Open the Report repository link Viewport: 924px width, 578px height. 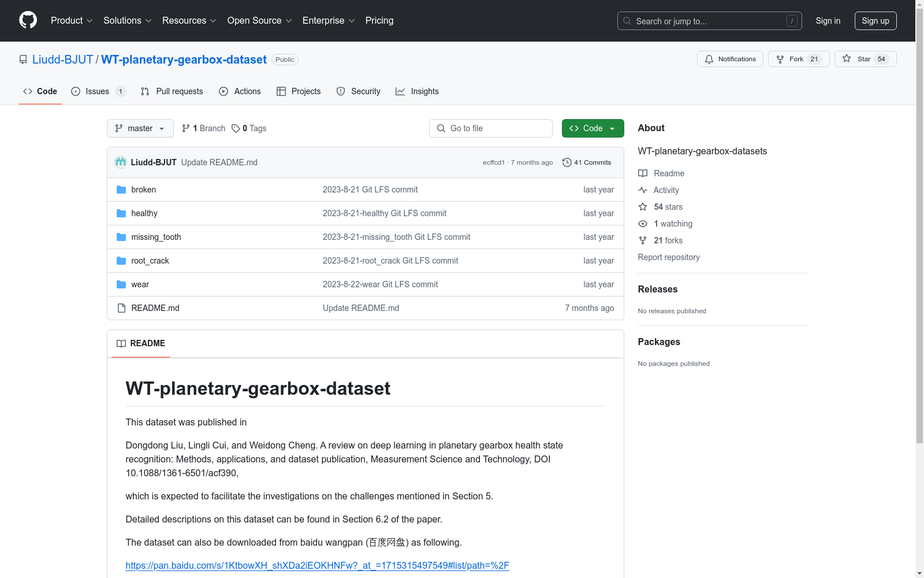click(669, 257)
